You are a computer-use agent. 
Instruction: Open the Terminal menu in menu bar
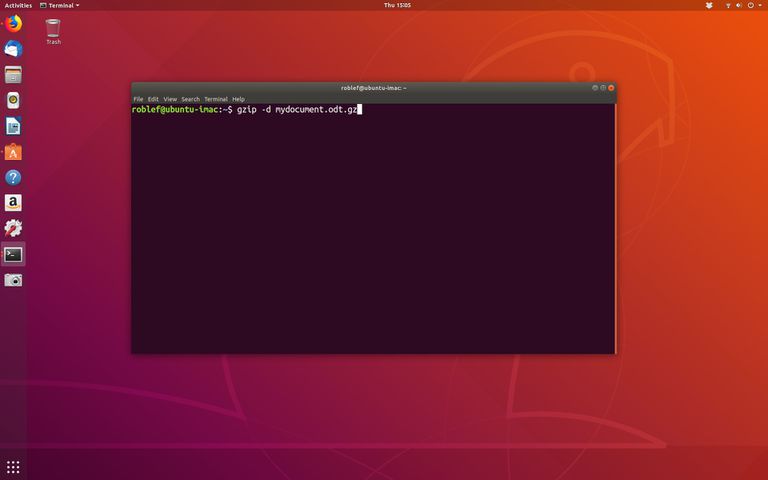click(x=216, y=99)
